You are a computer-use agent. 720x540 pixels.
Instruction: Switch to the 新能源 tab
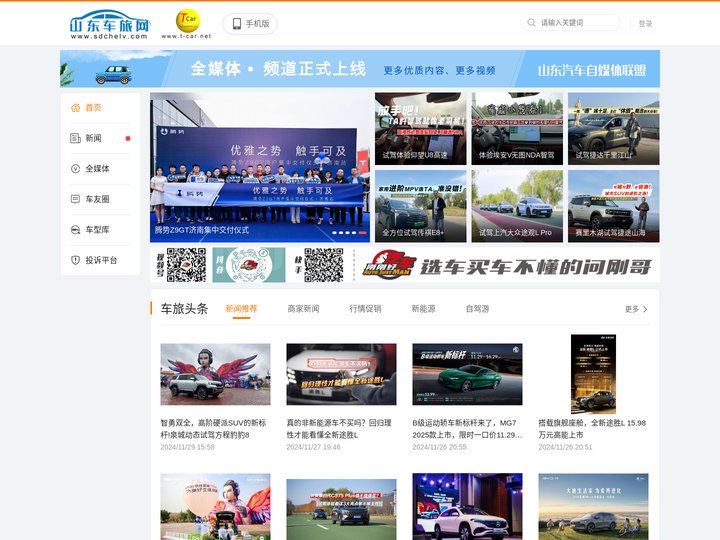[423, 309]
